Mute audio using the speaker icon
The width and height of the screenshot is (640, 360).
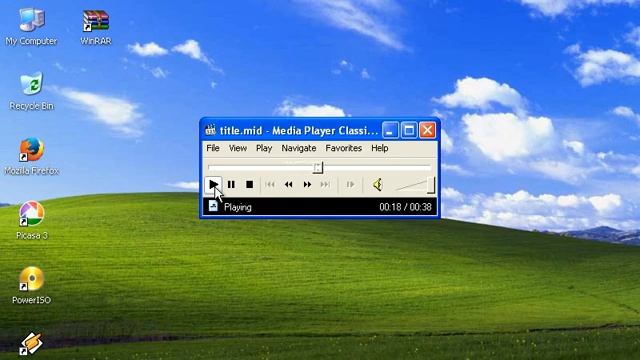(x=378, y=184)
